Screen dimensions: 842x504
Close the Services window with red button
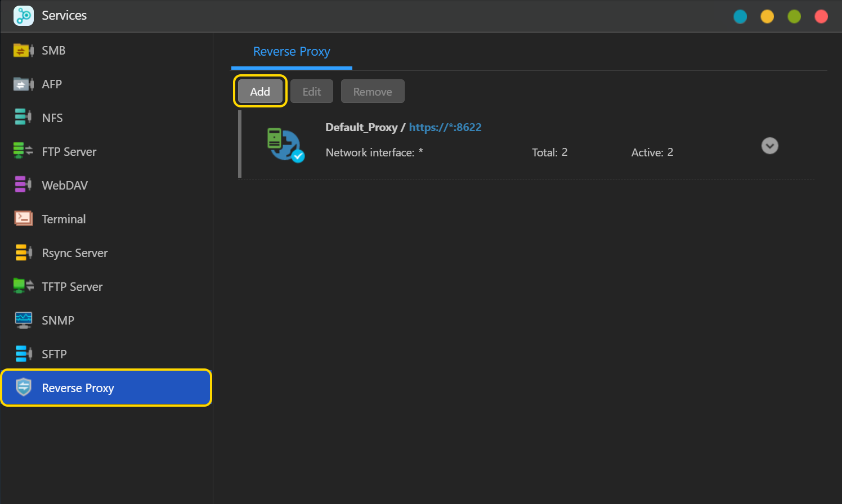pyautogui.click(x=821, y=16)
